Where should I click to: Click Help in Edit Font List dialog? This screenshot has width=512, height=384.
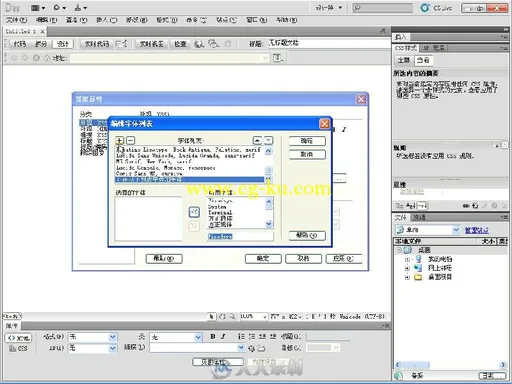point(307,235)
